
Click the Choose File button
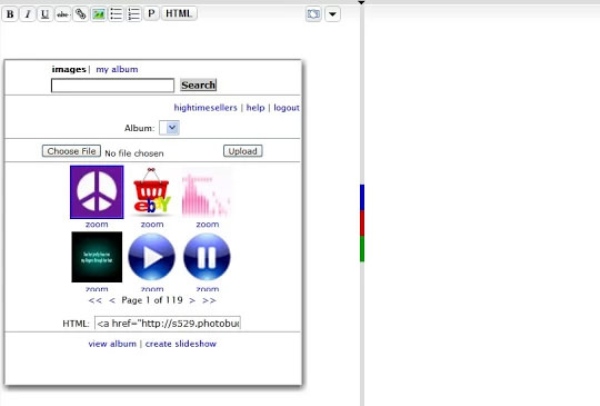[x=71, y=151]
